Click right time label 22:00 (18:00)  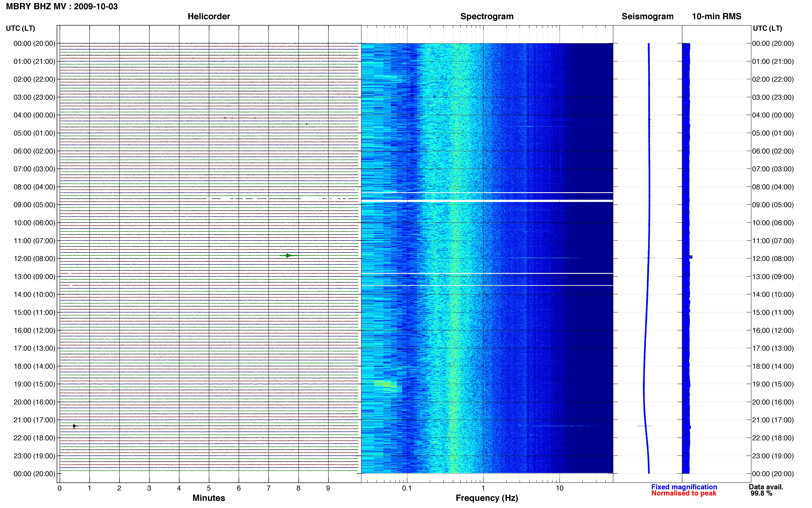(773, 438)
